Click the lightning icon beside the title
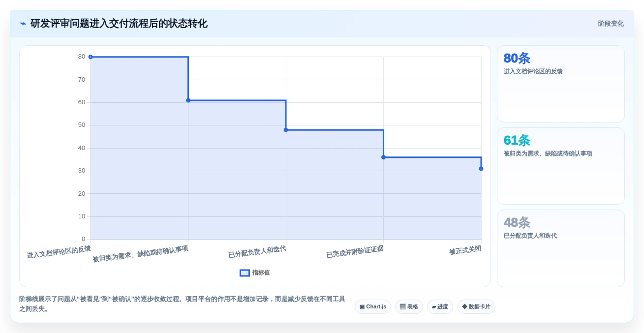Image resolution: width=644 pixels, height=333 pixels. point(23,24)
